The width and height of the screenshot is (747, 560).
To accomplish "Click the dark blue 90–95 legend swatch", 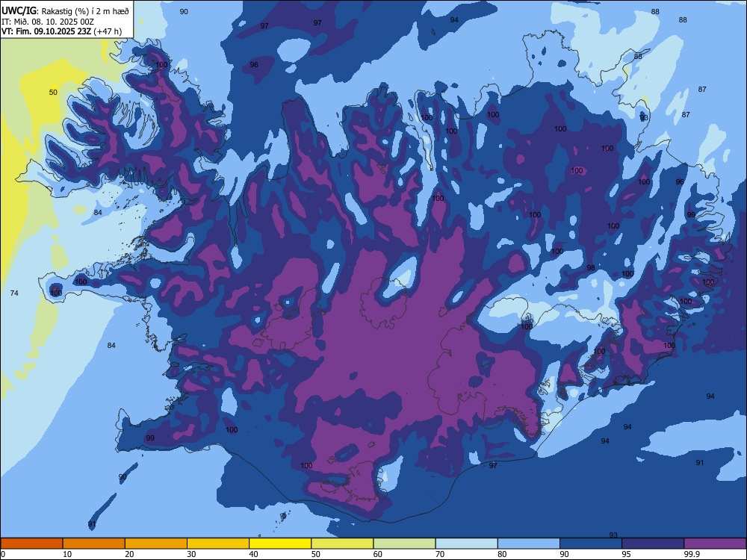I will tap(591, 544).
